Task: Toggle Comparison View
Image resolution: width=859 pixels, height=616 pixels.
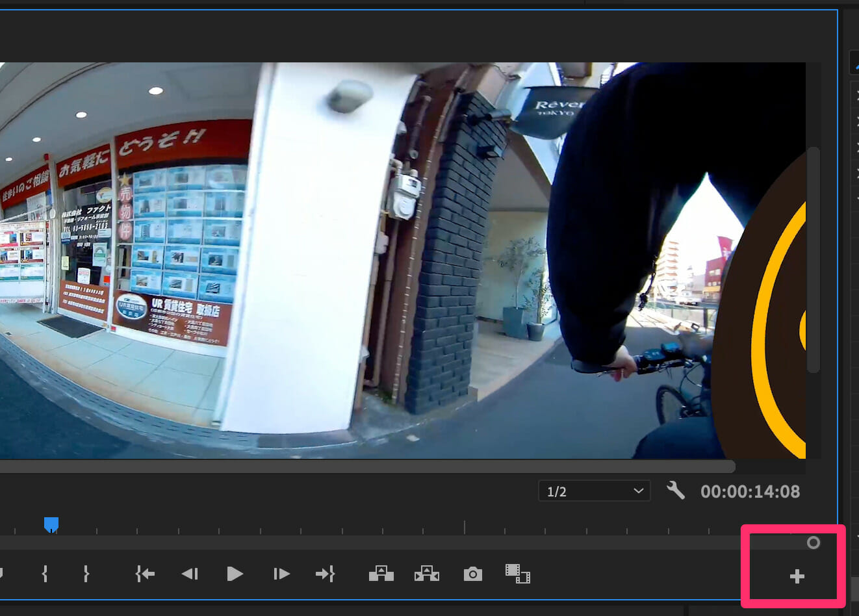Action: pos(517,574)
